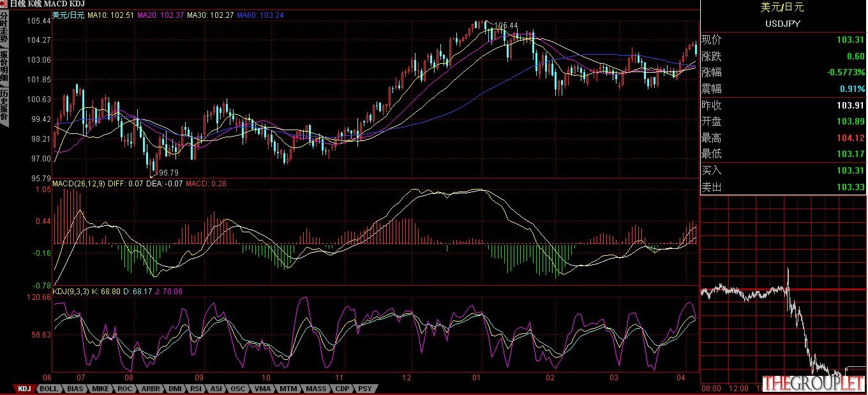Switch to the BIAS indicator tab
868x395 pixels.
[75, 389]
